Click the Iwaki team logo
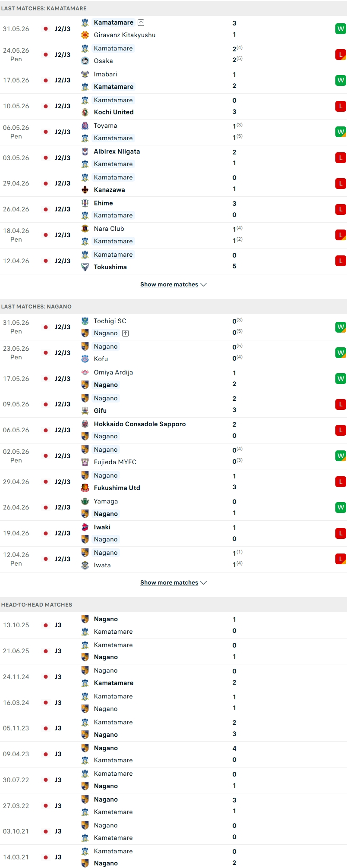This screenshot has width=347, height=868. 85,527
